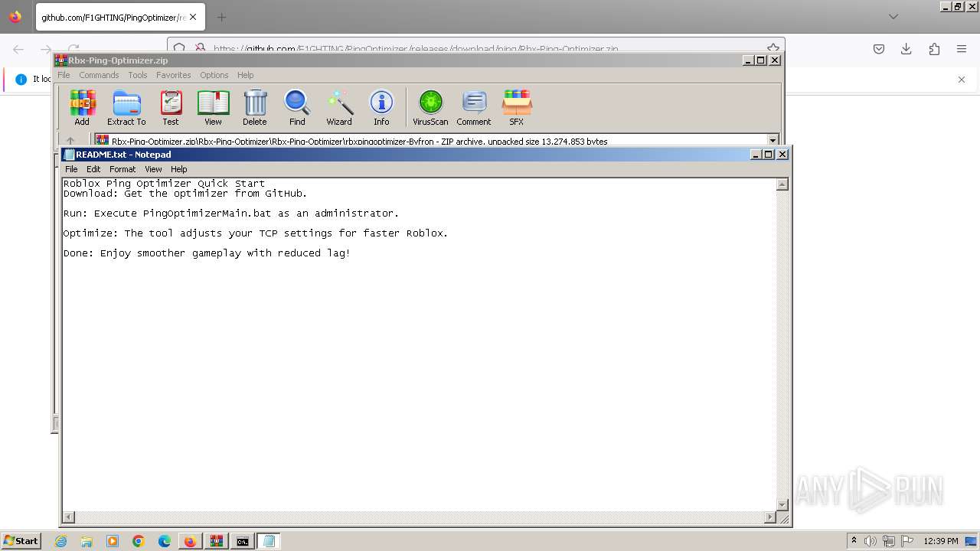Switch to WinRAR taskbar button
This screenshot has height=551, width=980.
tap(216, 541)
